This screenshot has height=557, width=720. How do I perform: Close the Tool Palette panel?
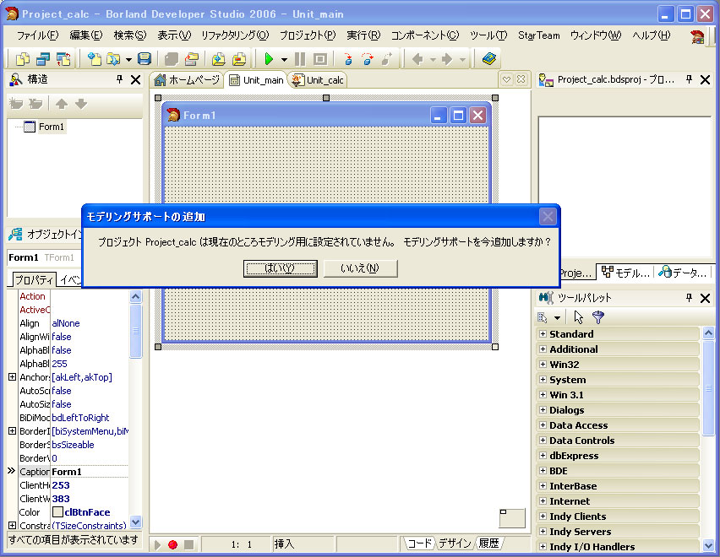(705, 298)
